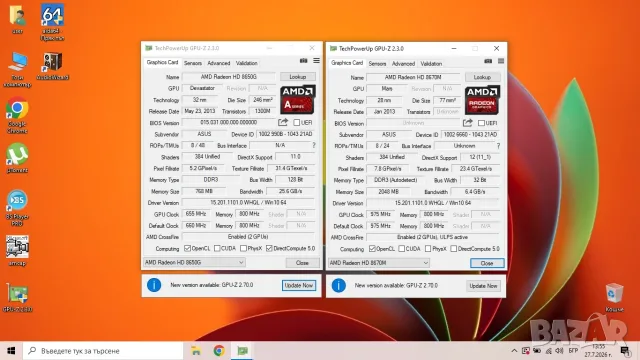The width and height of the screenshot is (640, 360).
Task: Open the AIDA64 desktop shortcut
Action: 52,22
